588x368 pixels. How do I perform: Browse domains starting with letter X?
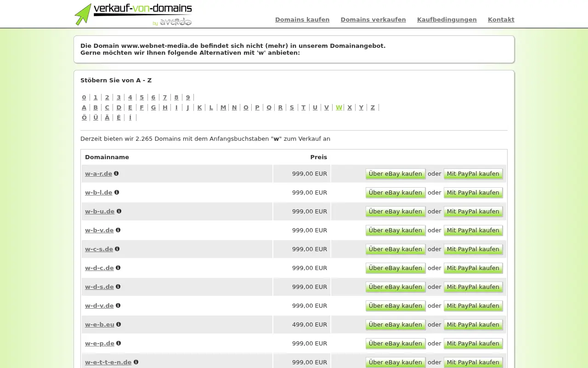click(x=350, y=107)
